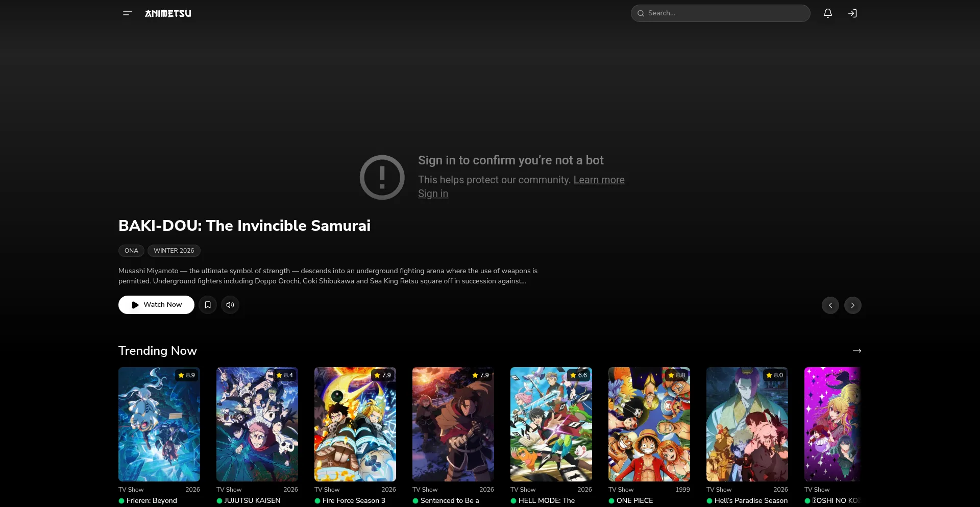The width and height of the screenshot is (980, 507).
Task: Select the ONA tag
Action: (131, 251)
